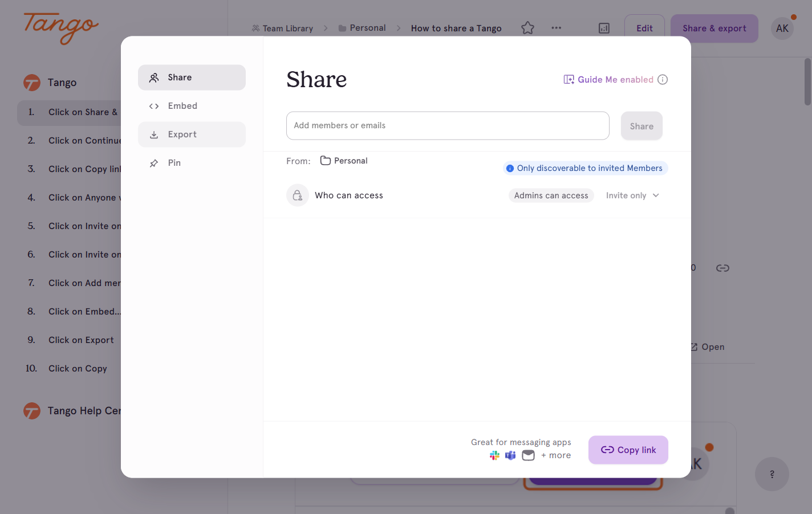The image size is (812, 514).
Task: Click the email envelope icon
Action: click(x=529, y=455)
